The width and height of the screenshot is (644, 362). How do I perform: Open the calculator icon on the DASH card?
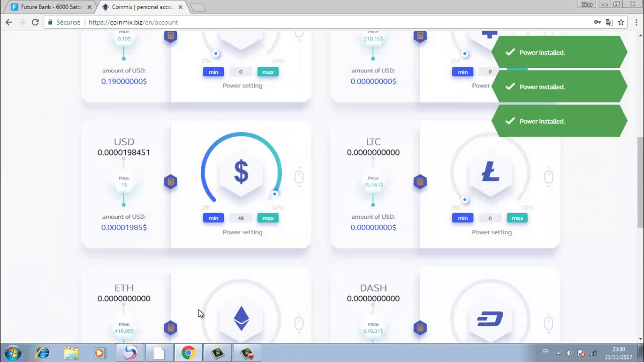[420, 328]
